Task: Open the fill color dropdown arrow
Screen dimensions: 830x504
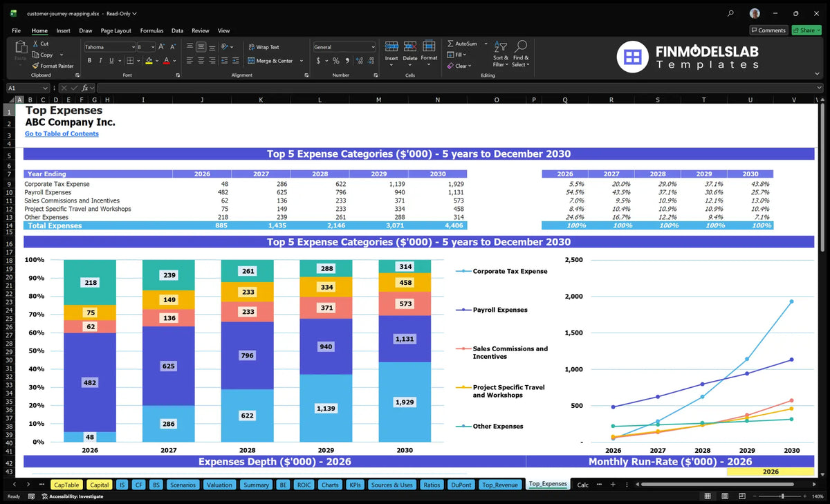Action: coord(158,61)
